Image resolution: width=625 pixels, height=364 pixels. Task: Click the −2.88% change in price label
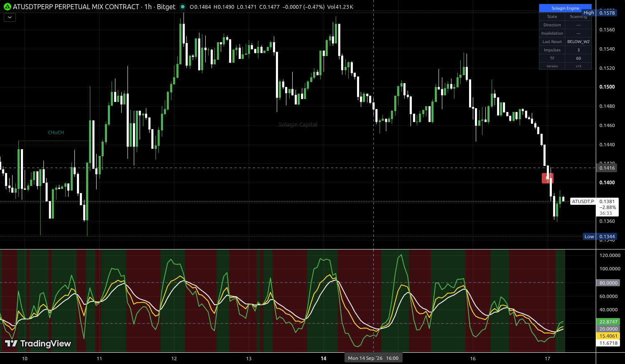click(607, 207)
